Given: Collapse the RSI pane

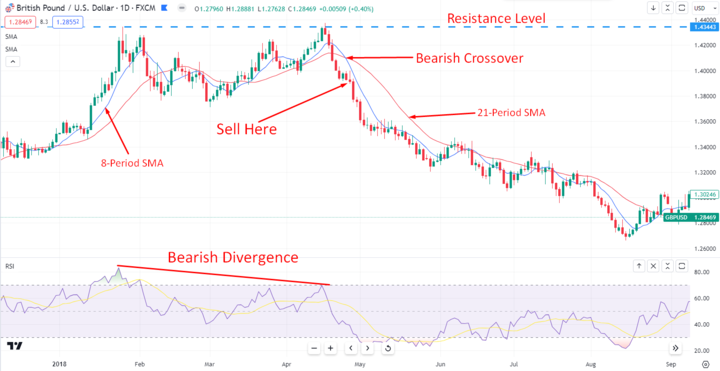Looking at the screenshot, I should coord(668,265).
